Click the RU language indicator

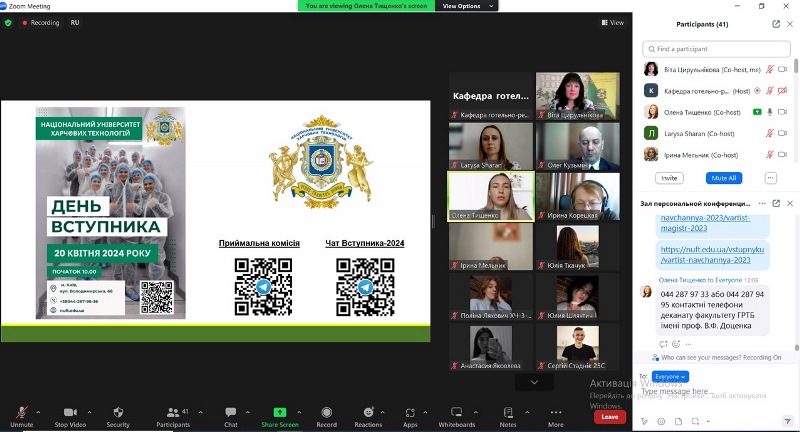(x=75, y=22)
